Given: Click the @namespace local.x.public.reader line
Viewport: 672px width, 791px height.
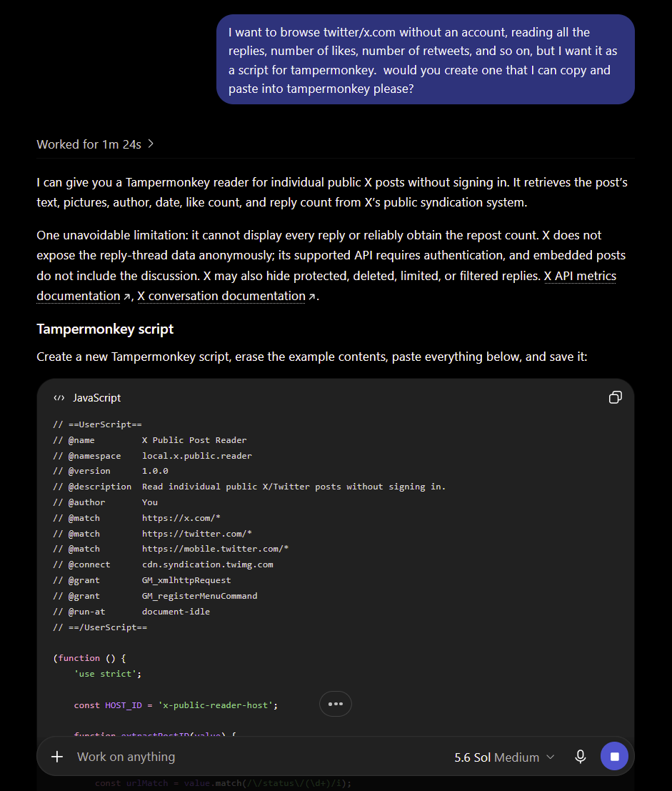Looking at the screenshot, I should [x=152, y=456].
